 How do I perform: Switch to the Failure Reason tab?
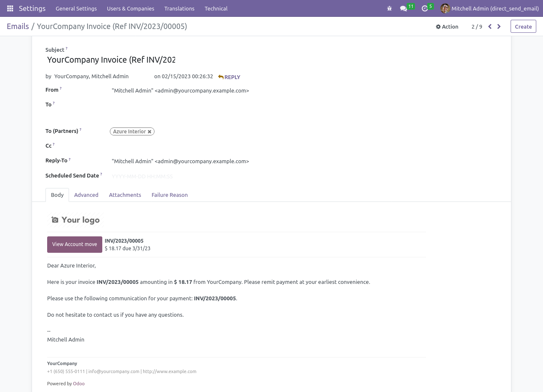170,195
